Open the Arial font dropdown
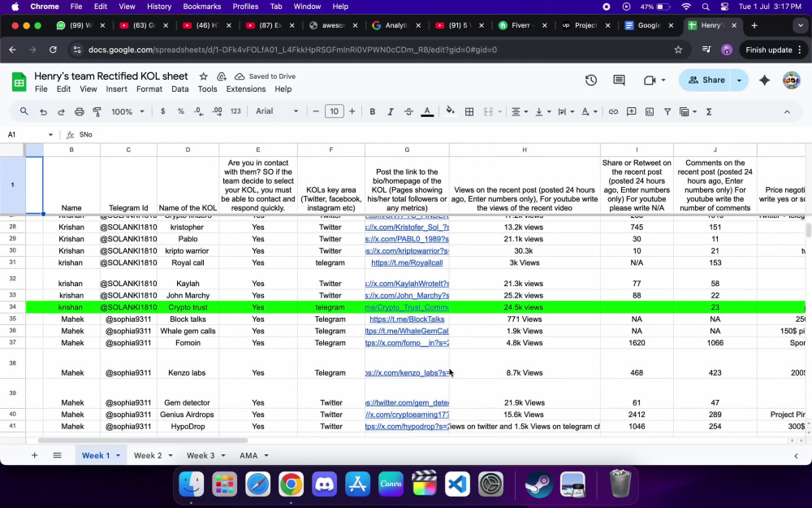This screenshot has height=508, width=812. click(277, 111)
